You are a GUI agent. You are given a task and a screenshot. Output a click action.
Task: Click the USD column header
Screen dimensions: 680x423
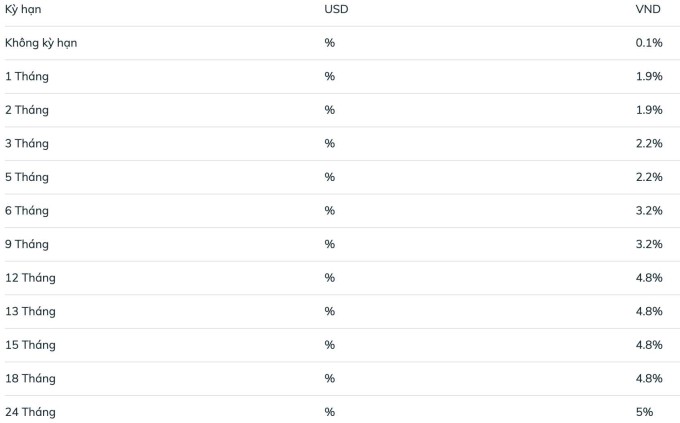point(336,9)
